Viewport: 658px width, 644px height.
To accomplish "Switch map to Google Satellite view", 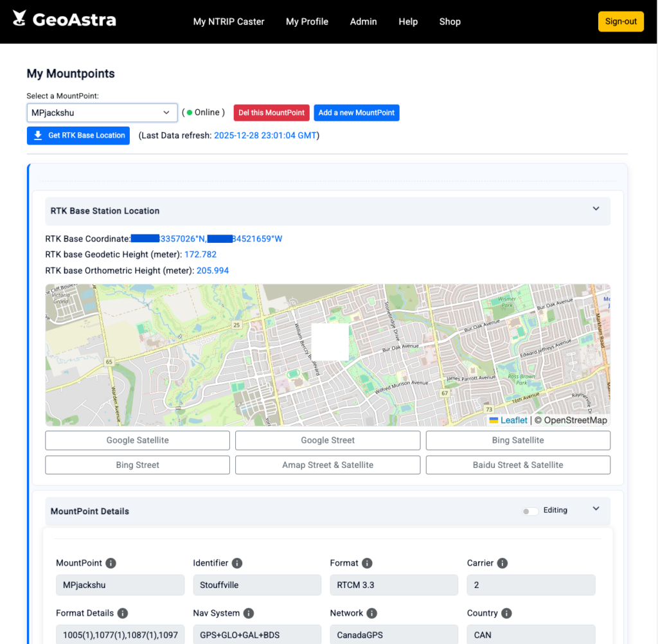I will pos(138,440).
